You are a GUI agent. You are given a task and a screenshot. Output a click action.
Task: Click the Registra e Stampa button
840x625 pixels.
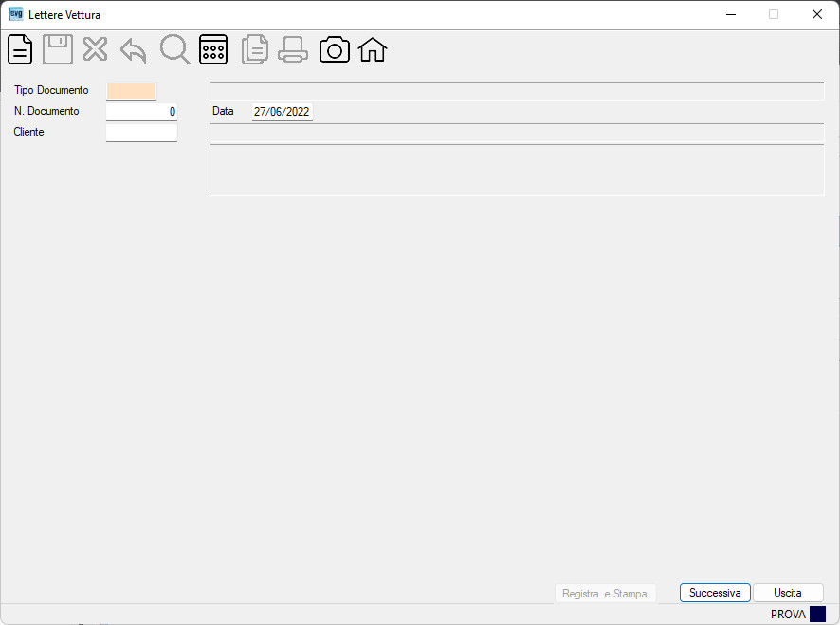coord(605,594)
